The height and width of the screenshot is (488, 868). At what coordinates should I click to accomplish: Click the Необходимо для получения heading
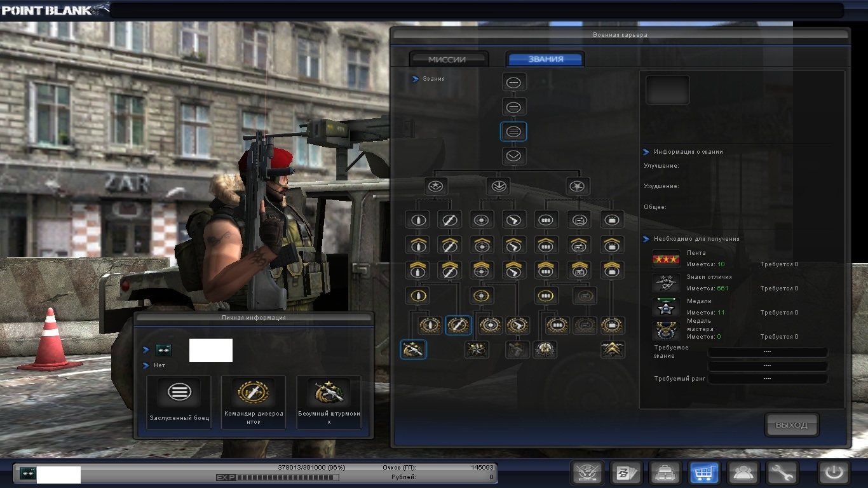[x=696, y=239]
